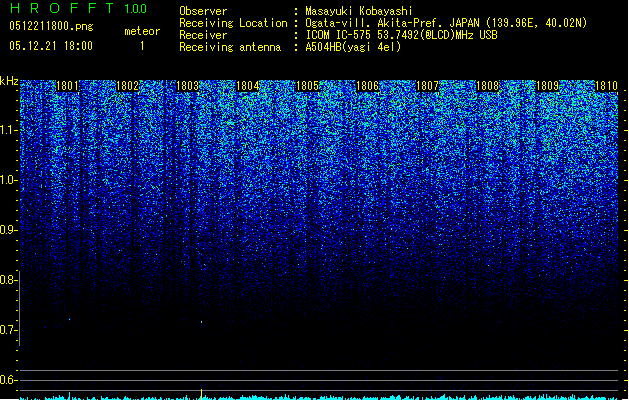
Task: Click the 0.8 kHz axis tick label
Action: click(8, 280)
